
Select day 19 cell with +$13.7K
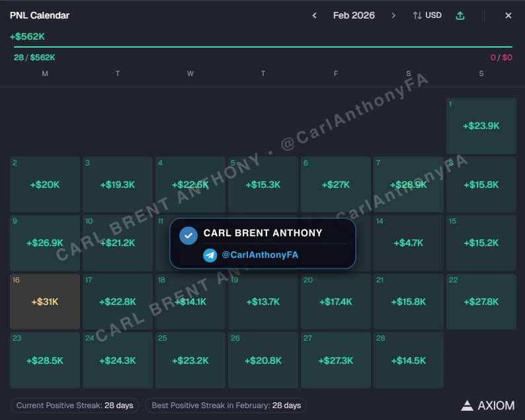pyautogui.click(x=263, y=302)
